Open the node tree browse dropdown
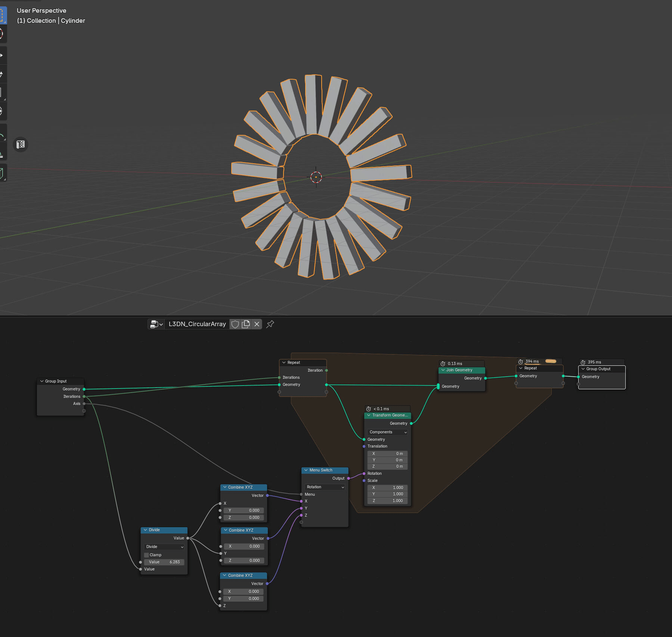672x637 pixels. pos(157,324)
